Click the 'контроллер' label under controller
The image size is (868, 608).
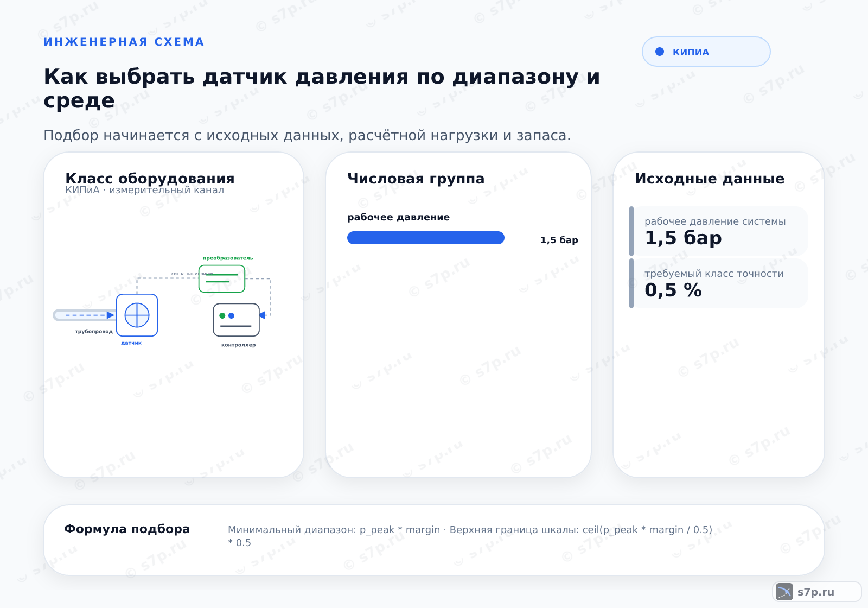click(238, 345)
